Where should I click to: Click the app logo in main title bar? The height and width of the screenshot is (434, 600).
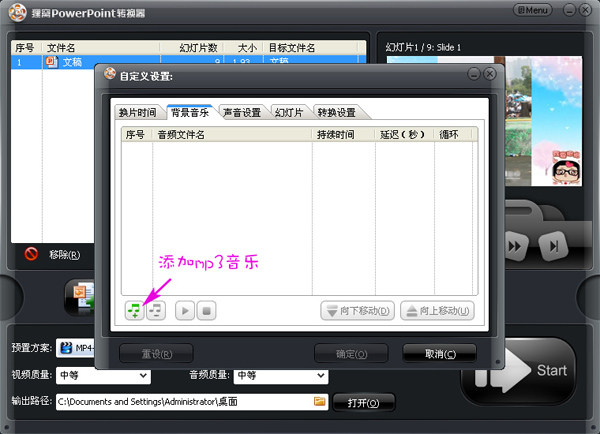pyautogui.click(x=17, y=13)
